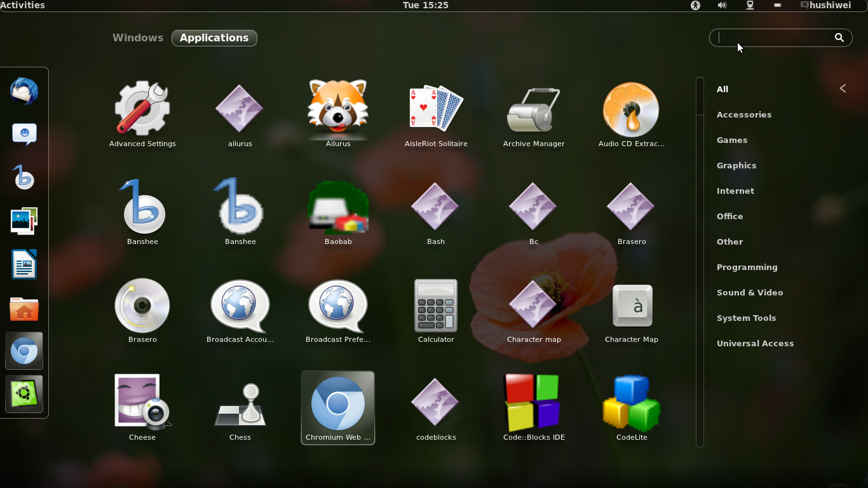This screenshot has width=868, height=488.
Task: Select the Applications view tab
Action: (214, 38)
